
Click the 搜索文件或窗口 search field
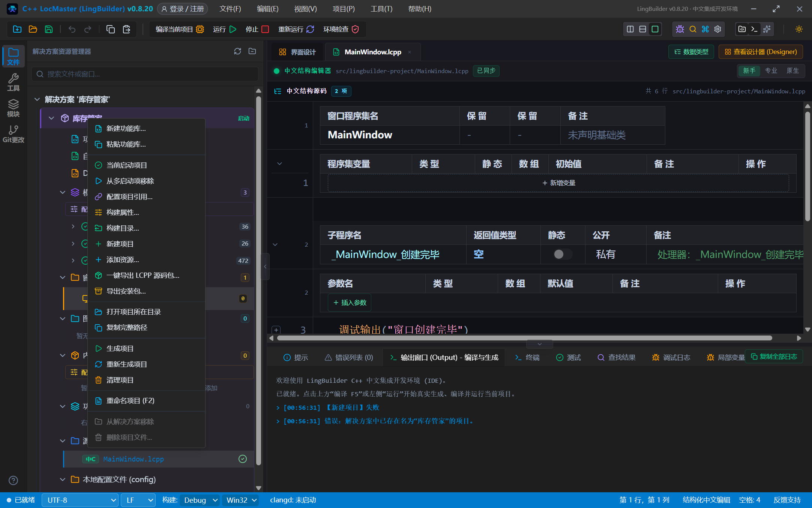point(145,74)
